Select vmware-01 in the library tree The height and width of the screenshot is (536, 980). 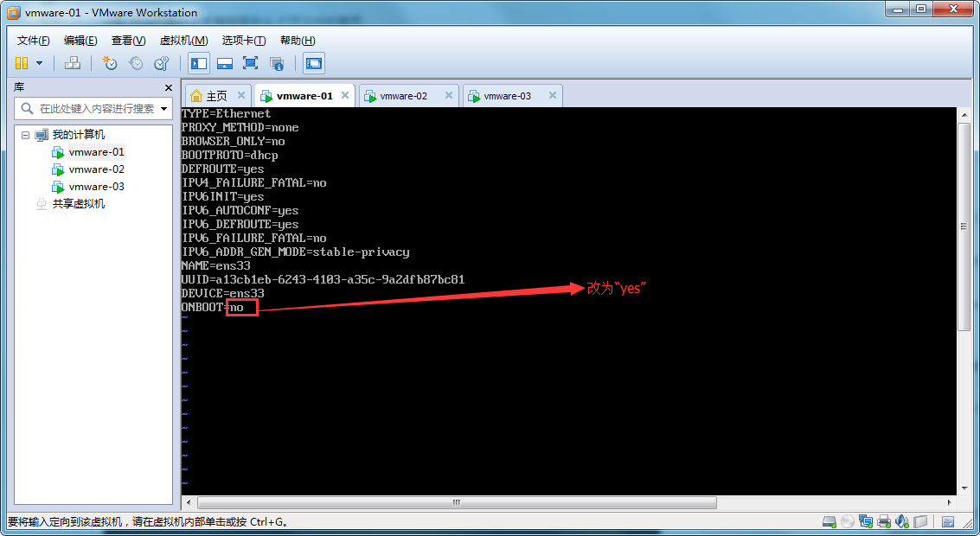click(97, 152)
